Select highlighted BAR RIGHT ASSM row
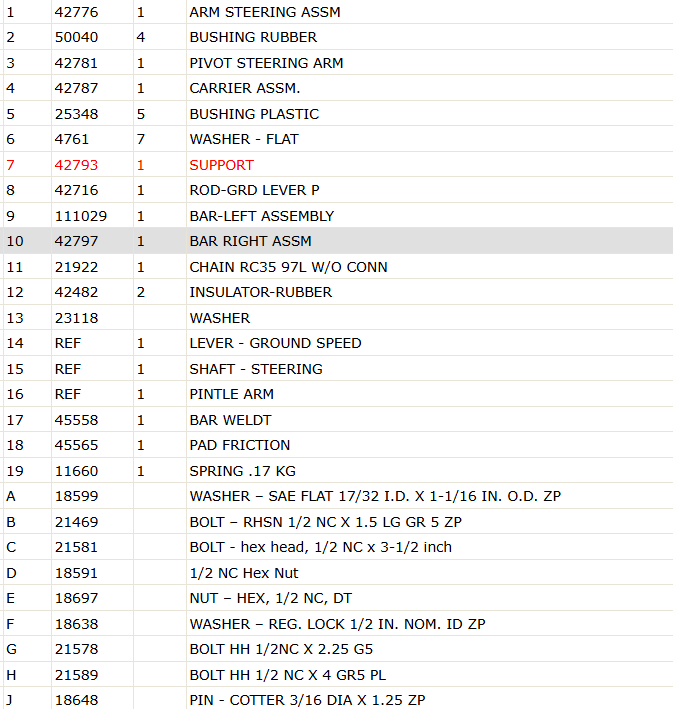The width and height of the screenshot is (673, 709). (336, 241)
